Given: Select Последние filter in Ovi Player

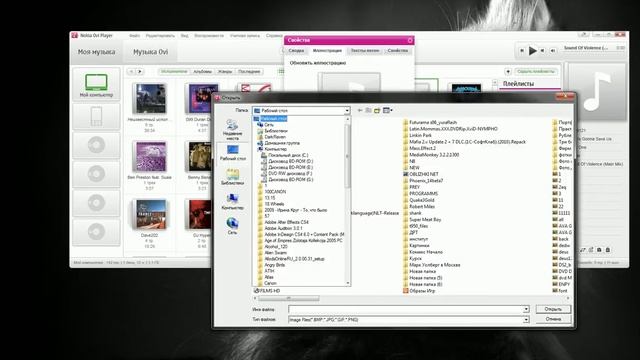Looking at the screenshot, I should click(x=249, y=71).
